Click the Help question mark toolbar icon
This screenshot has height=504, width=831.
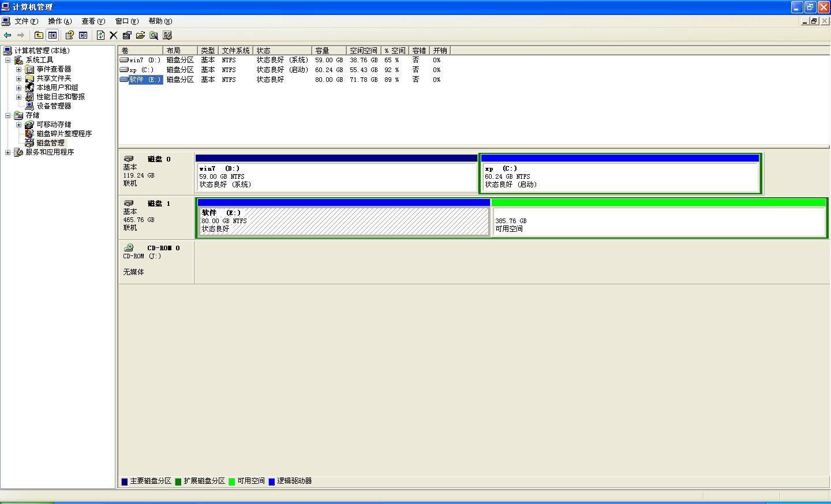[69, 35]
